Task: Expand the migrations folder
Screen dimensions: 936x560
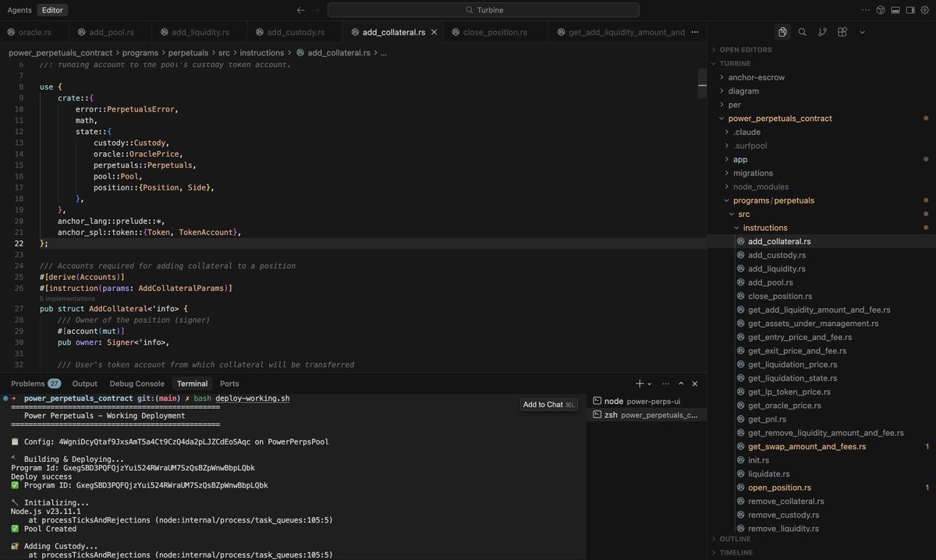Action: click(x=822, y=173)
